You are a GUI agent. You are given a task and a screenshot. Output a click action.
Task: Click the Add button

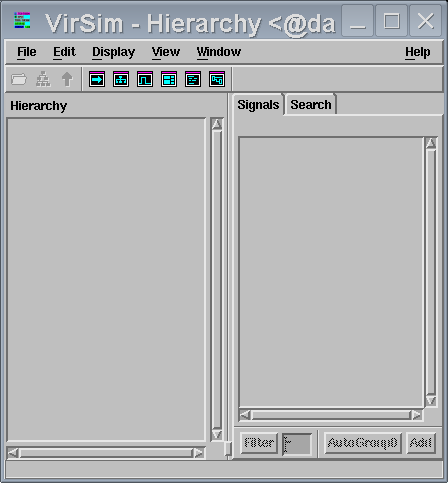(421, 443)
